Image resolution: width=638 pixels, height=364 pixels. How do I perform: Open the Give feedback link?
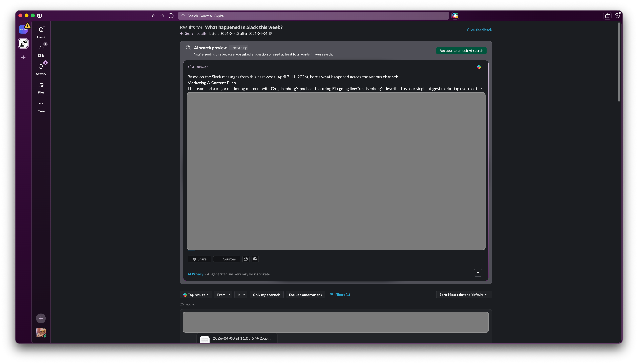coord(479,30)
